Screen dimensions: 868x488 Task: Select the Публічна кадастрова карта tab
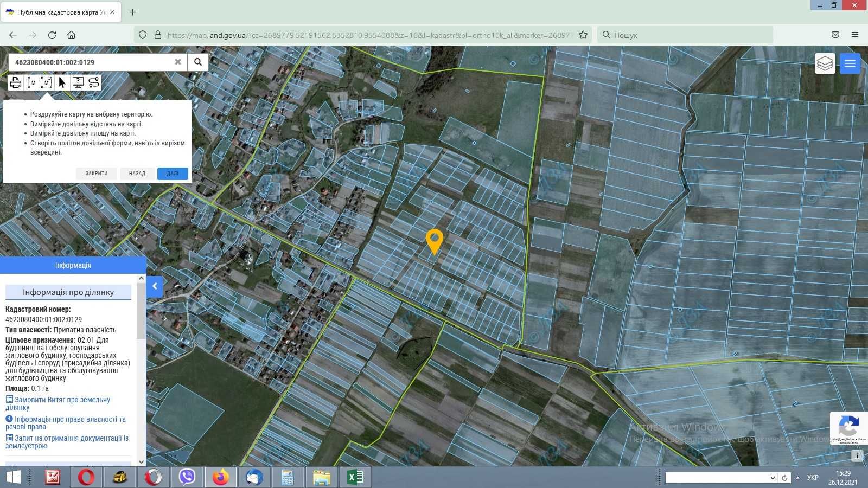(61, 12)
